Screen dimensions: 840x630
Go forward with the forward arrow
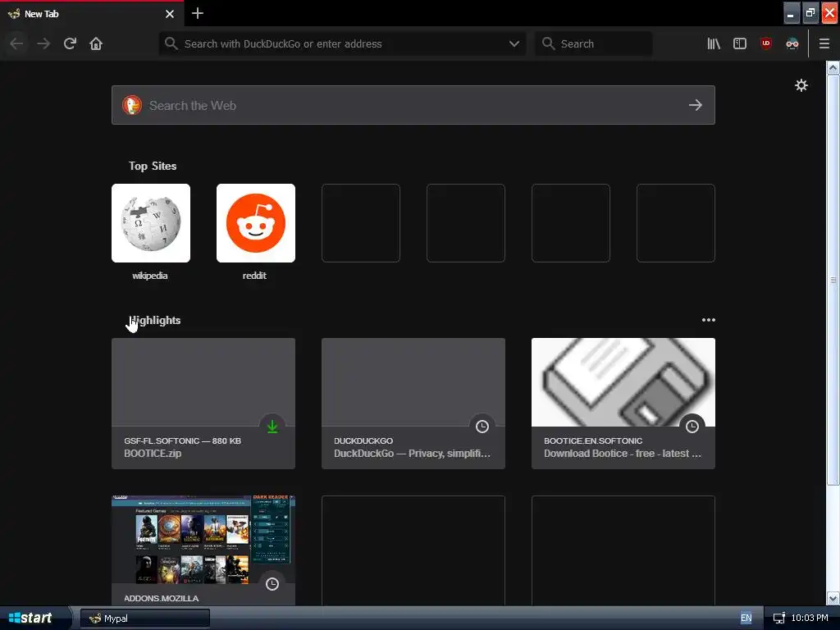[43, 44]
